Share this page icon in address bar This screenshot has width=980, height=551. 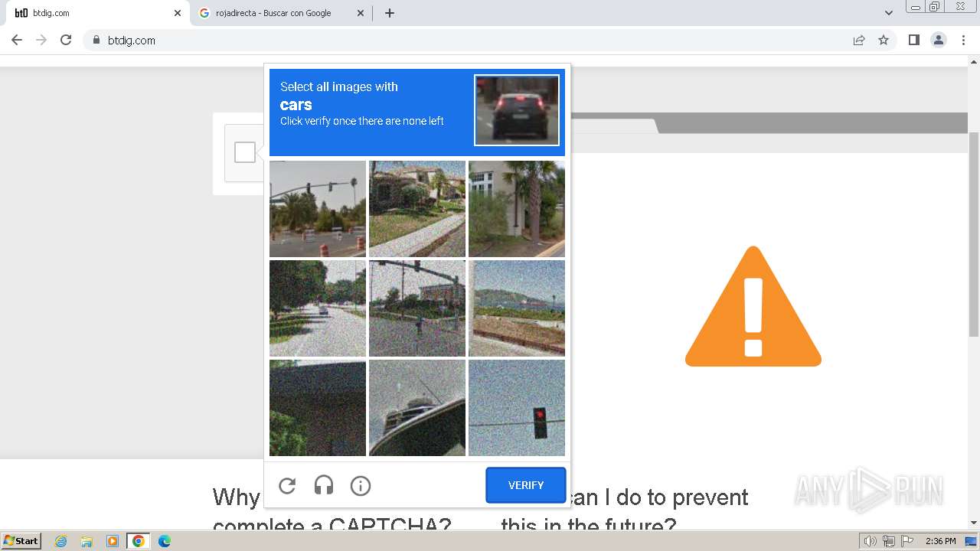pos(859,40)
